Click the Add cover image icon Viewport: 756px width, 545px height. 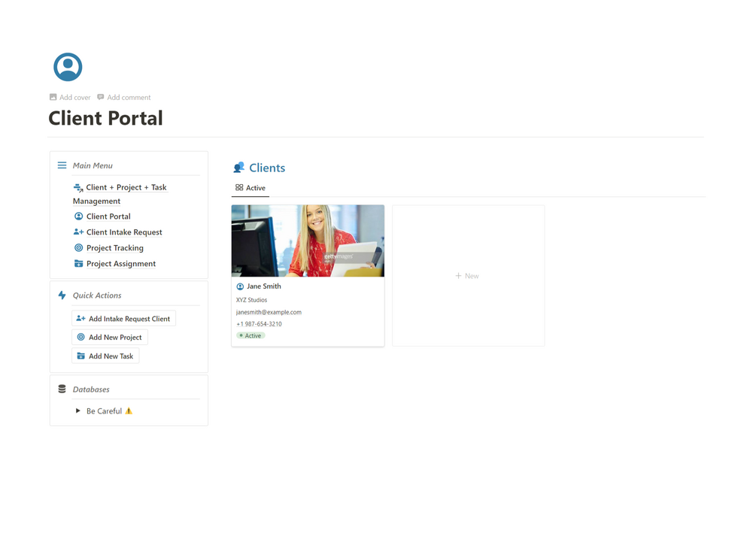pos(53,97)
